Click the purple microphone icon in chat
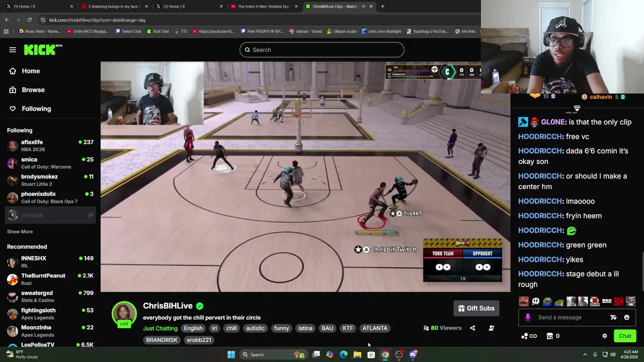 (x=528, y=317)
